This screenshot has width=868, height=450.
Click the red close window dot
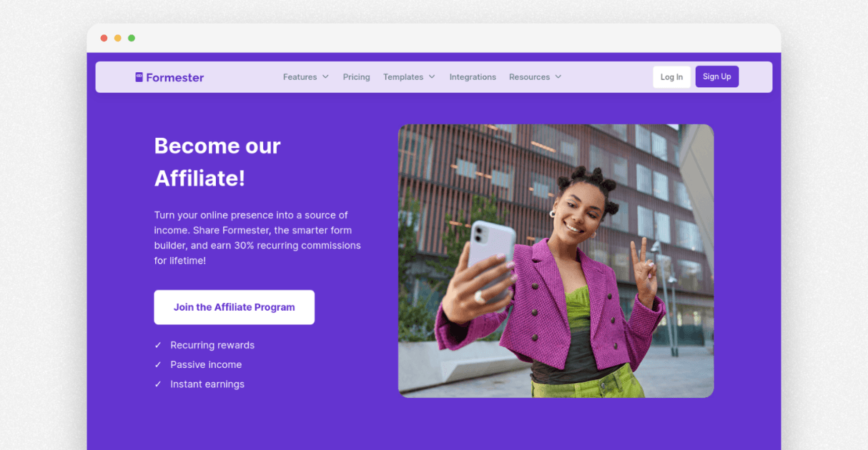(x=104, y=38)
